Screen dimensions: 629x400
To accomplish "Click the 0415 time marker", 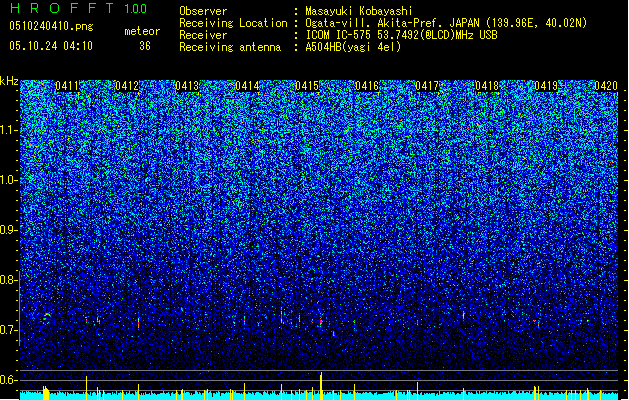I will (x=307, y=86).
